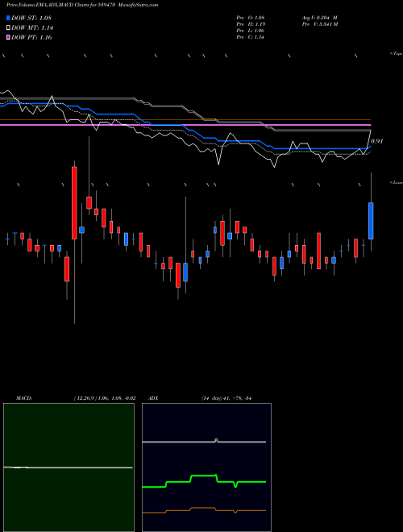403x532 pixels.
Task: Click the 'Pre O: 1.08' open value
Action: (251, 18)
